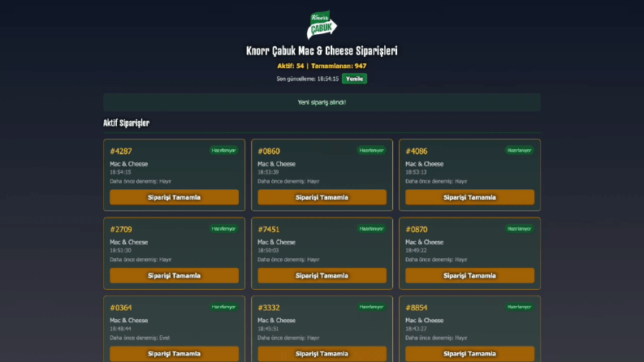Viewport: 644px width, 362px height.
Task: Complete order #0860 with Siparişi Tamamla
Action: (x=322, y=197)
